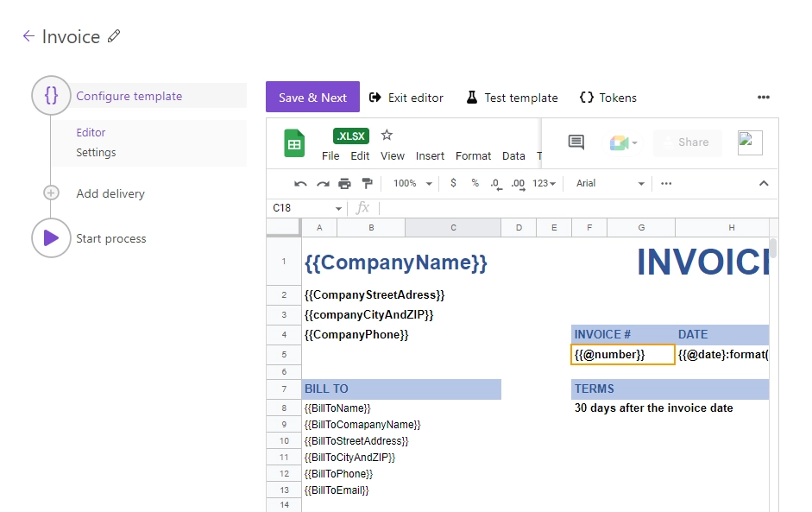Screen dimensions: 812x512
Task: Open the Settings sub-item
Action: [96, 152]
